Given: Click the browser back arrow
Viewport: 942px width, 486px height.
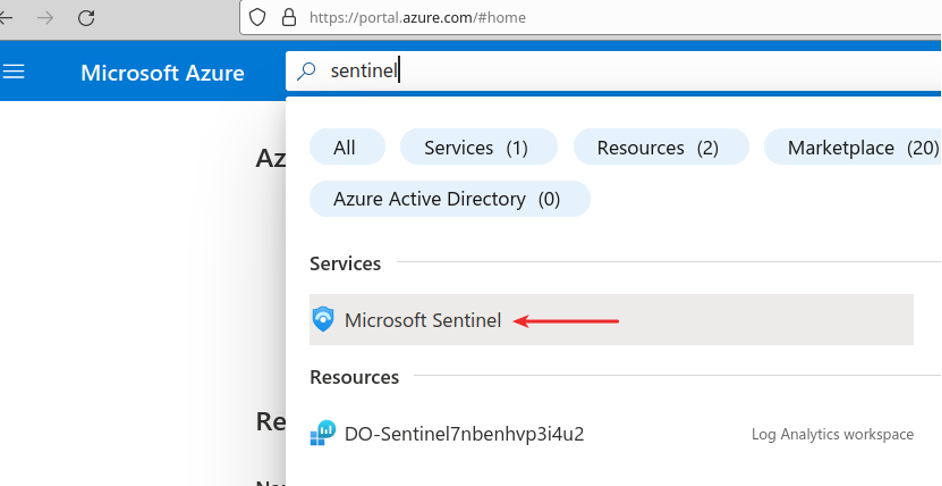Looking at the screenshot, I should point(7,17).
